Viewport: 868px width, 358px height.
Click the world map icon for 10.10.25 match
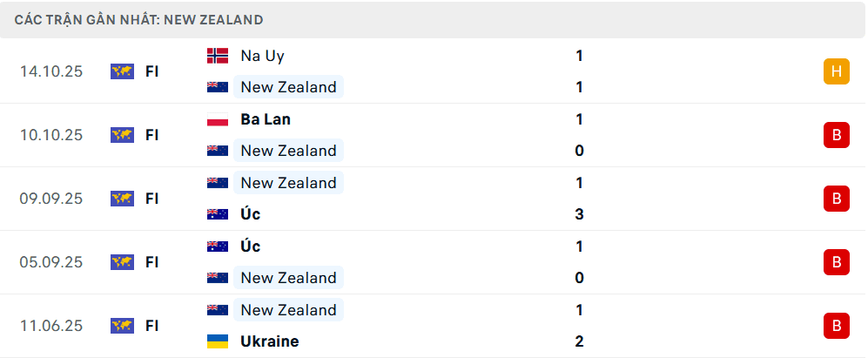pyautogui.click(x=122, y=135)
